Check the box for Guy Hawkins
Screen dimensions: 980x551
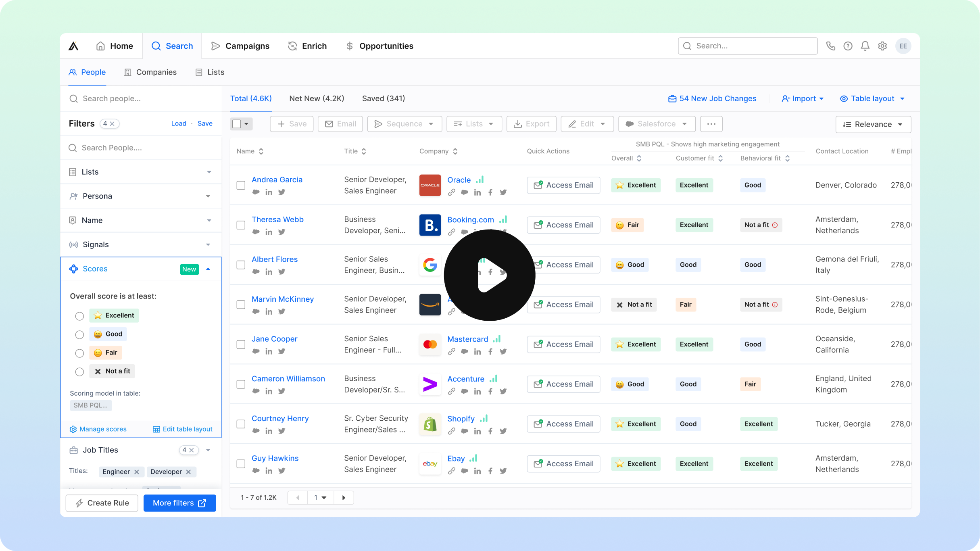(x=241, y=464)
